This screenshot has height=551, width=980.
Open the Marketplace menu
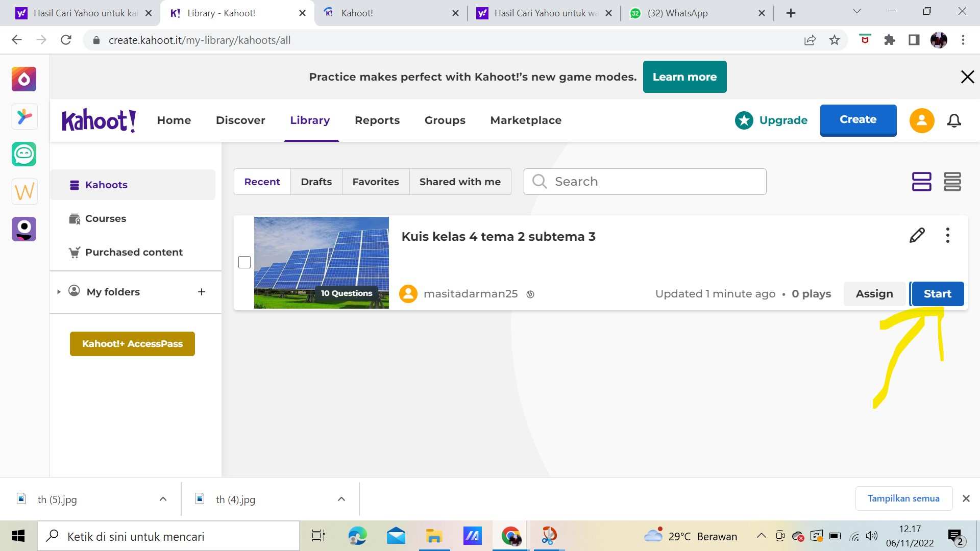(526, 120)
